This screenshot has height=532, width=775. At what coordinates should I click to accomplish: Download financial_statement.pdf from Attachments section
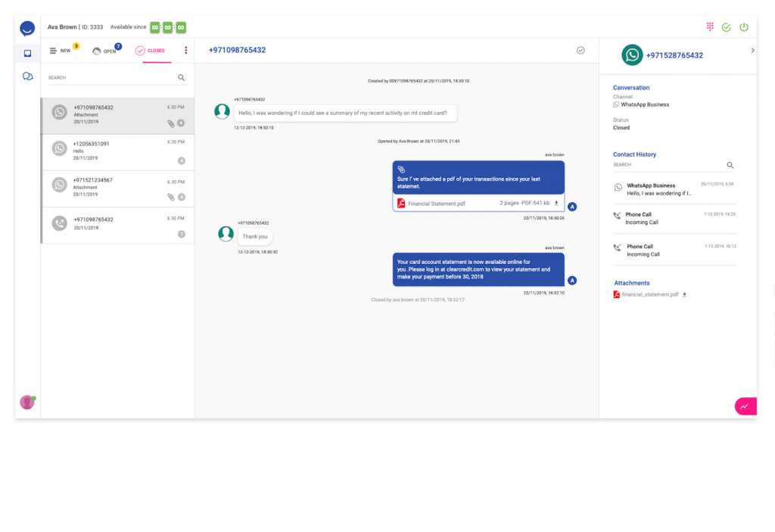point(684,294)
